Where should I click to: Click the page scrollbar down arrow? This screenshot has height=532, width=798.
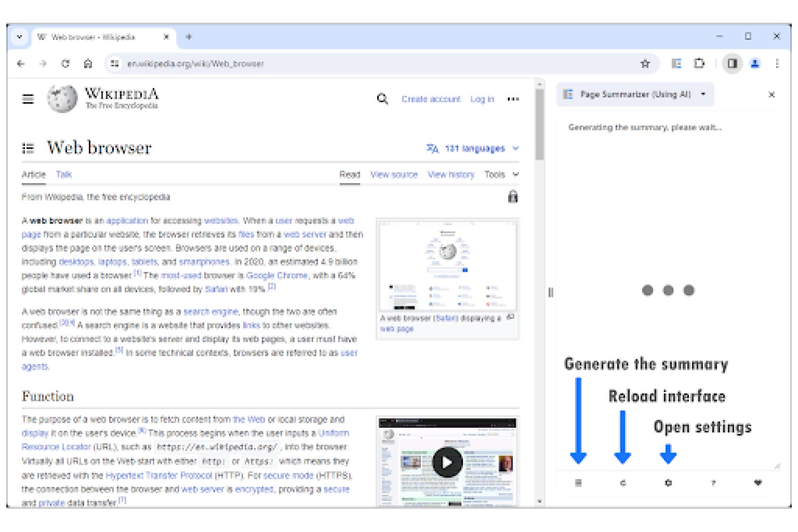[x=539, y=501]
